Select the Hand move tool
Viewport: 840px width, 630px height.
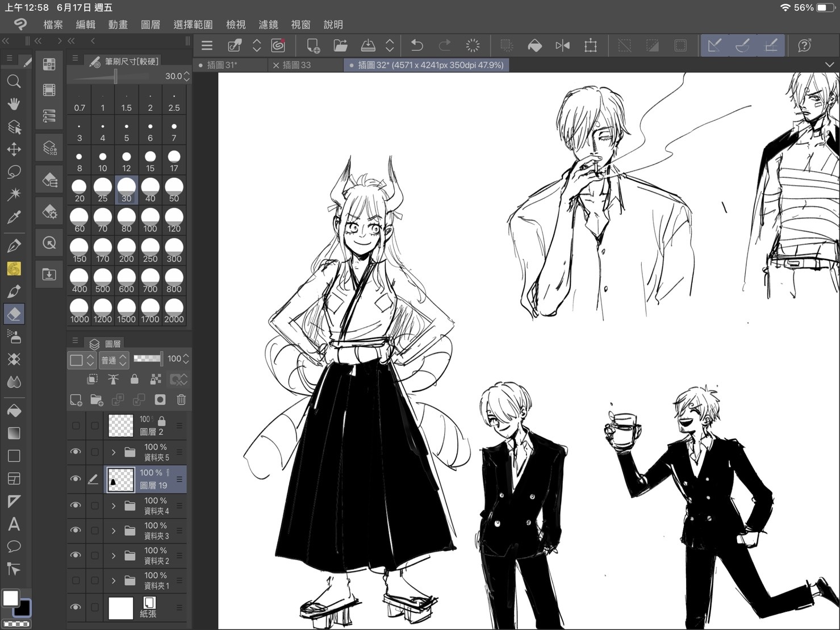(x=14, y=104)
